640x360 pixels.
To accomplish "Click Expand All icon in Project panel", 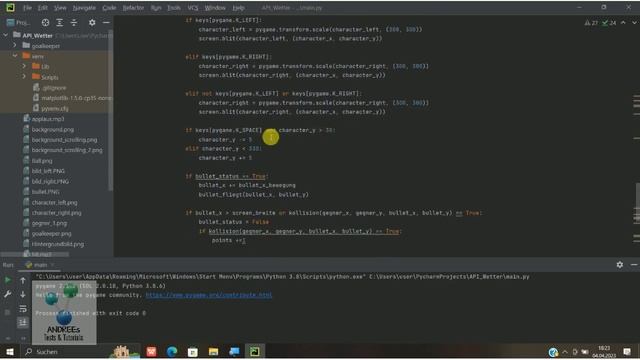I will pos(60,23).
